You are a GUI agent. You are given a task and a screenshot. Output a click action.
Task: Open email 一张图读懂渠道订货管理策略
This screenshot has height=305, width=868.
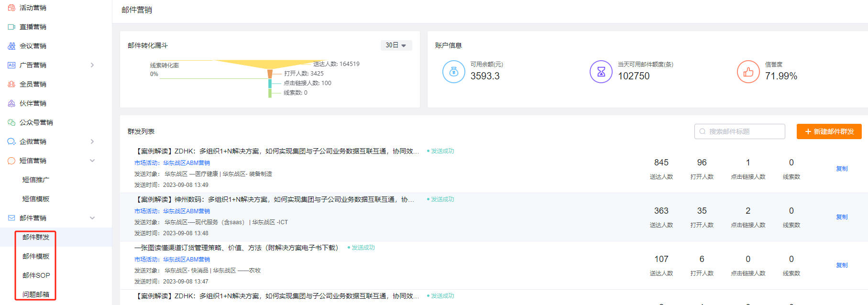tap(237, 248)
